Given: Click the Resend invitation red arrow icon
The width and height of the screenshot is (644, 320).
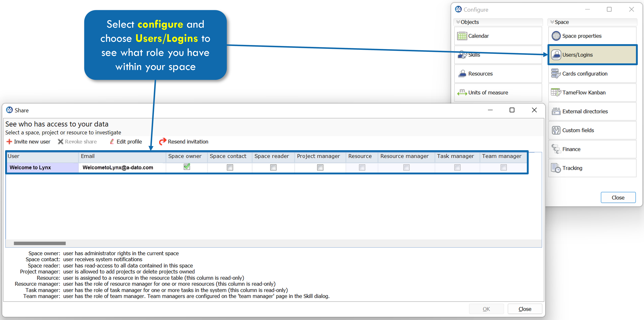Looking at the screenshot, I should point(163,141).
